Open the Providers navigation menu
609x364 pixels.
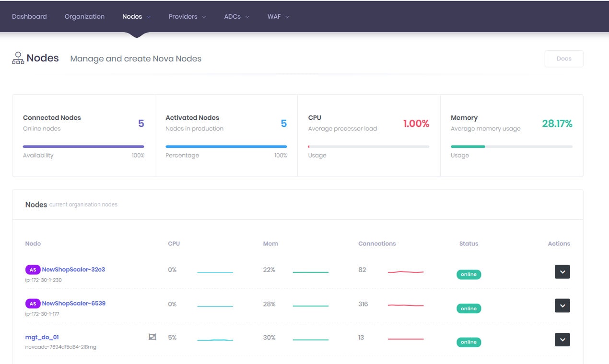tap(187, 16)
